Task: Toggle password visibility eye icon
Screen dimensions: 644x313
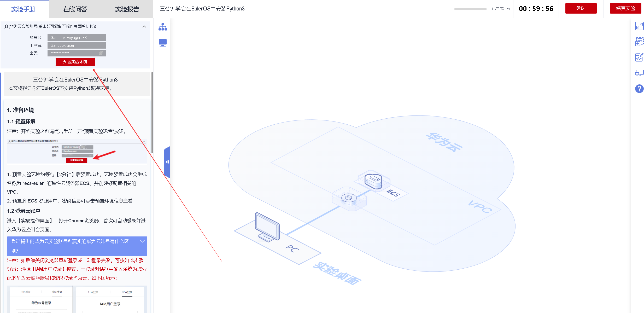Action: pos(101,53)
